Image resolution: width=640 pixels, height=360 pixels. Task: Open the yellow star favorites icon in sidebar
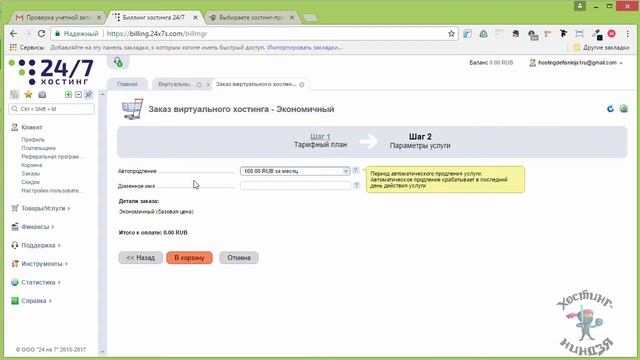tap(28, 95)
